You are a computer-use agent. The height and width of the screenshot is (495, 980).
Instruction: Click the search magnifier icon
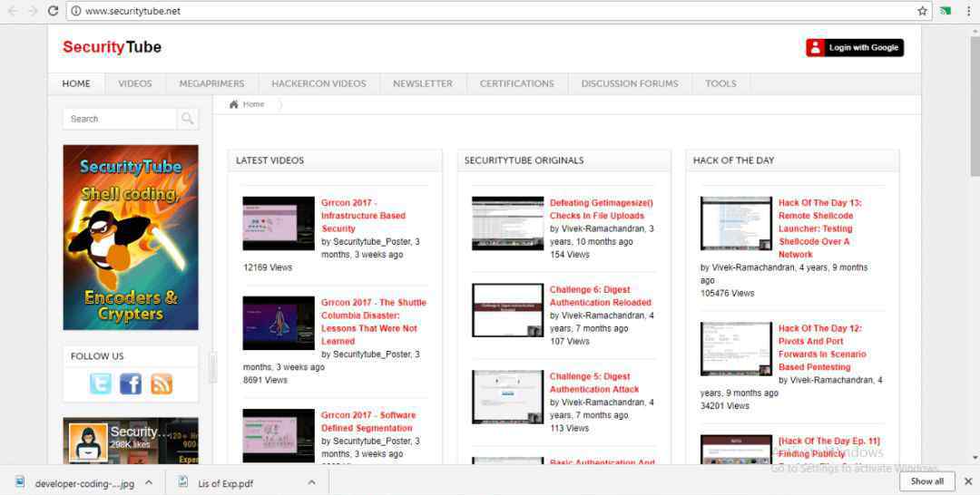(188, 119)
